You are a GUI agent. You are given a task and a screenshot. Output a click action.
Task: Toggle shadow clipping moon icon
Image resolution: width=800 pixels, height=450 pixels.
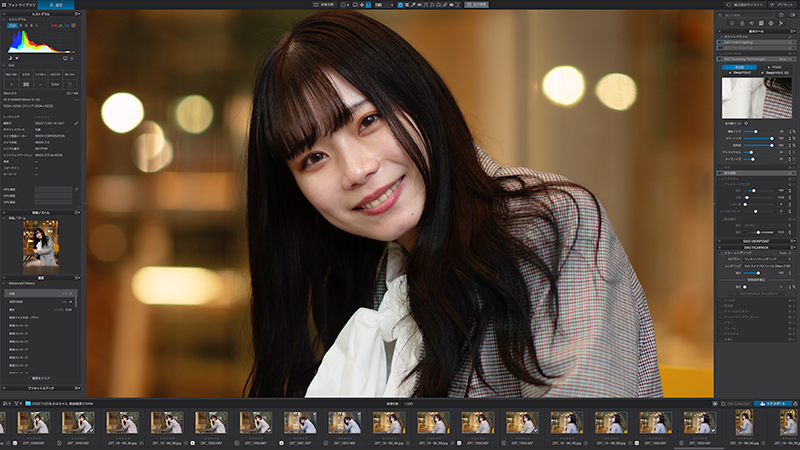10,58
